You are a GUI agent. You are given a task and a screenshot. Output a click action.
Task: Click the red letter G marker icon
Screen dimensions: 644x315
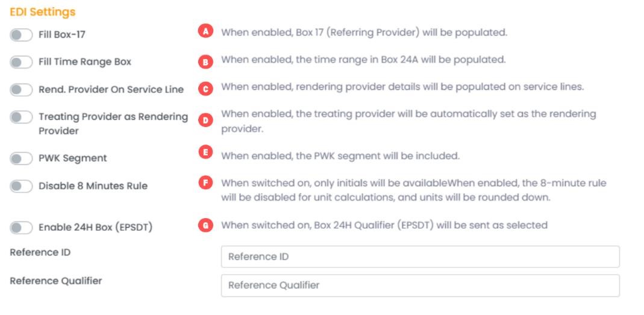(x=206, y=225)
